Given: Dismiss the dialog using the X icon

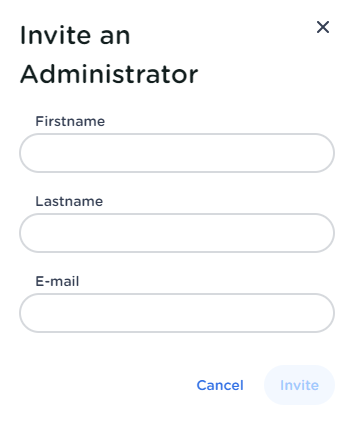Looking at the screenshot, I should click(x=323, y=27).
